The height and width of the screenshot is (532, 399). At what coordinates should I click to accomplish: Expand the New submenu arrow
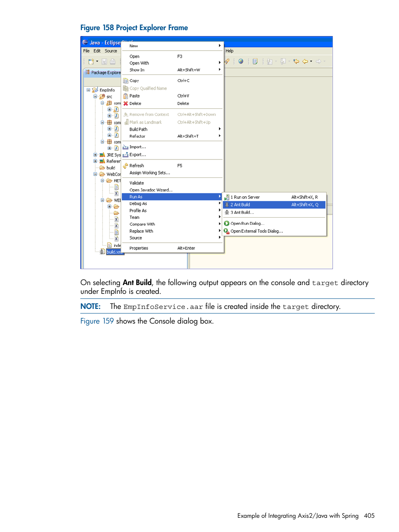click(220, 46)
